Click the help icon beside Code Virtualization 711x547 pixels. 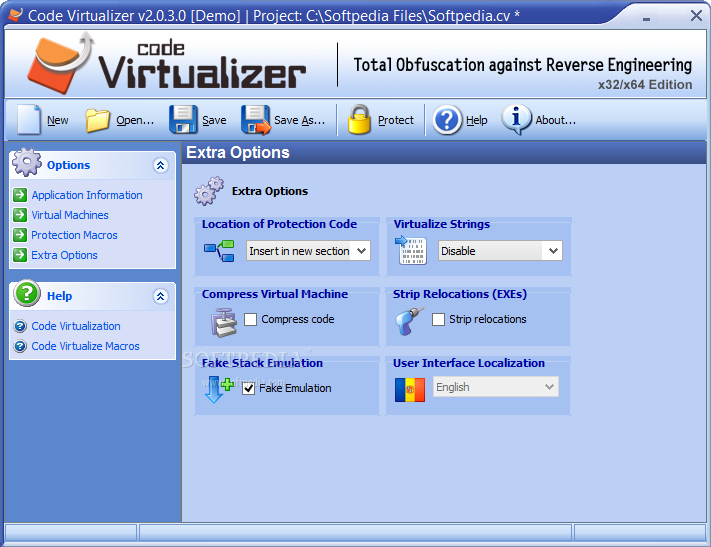coord(20,326)
